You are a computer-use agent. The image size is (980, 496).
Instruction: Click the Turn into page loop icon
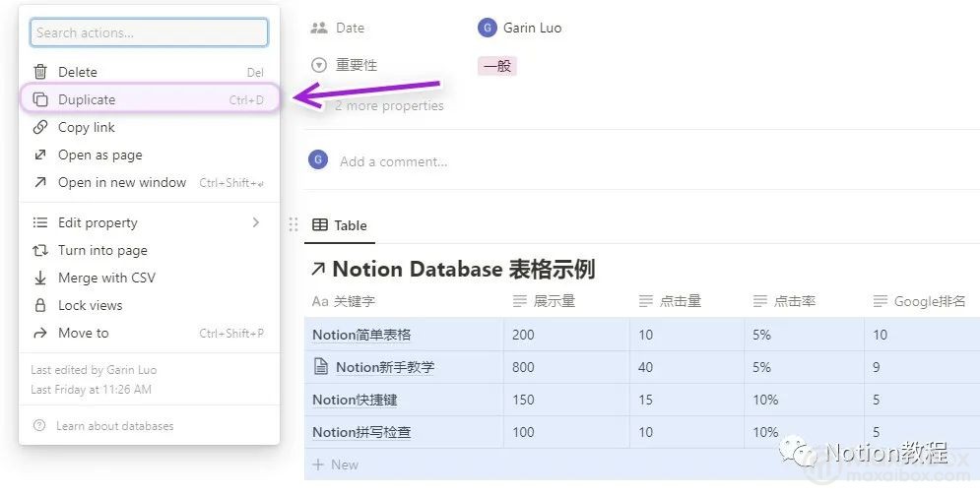point(40,250)
